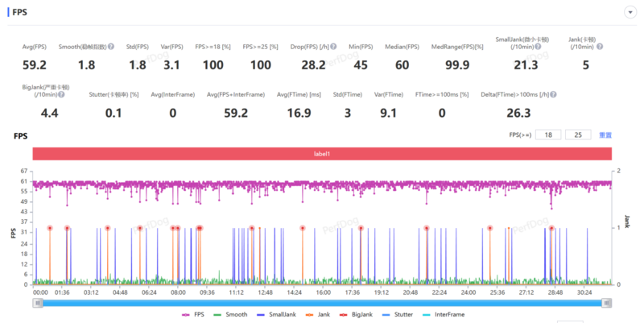
Task: Toggle the Stutter legend item
Action: point(398,314)
